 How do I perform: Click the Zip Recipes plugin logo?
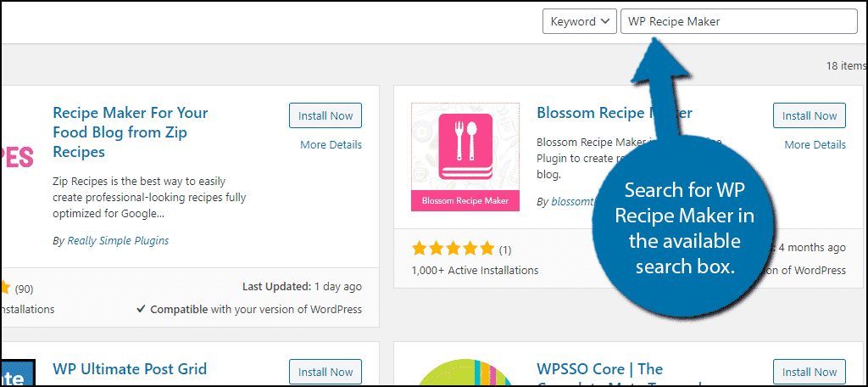point(17,157)
